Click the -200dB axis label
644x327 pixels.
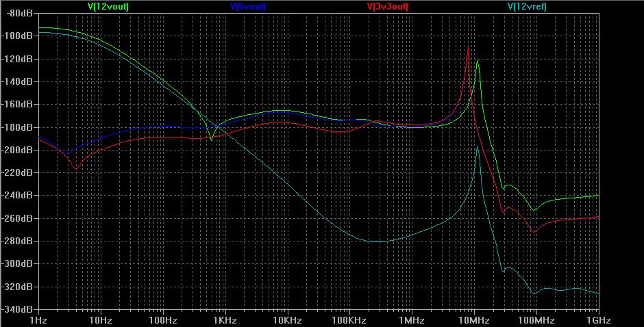[17, 150]
